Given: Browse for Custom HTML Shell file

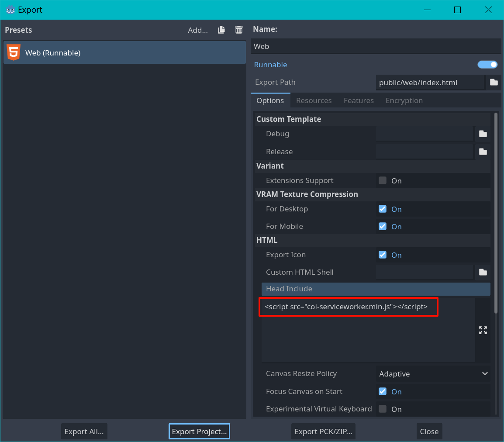Looking at the screenshot, I should pos(483,272).
